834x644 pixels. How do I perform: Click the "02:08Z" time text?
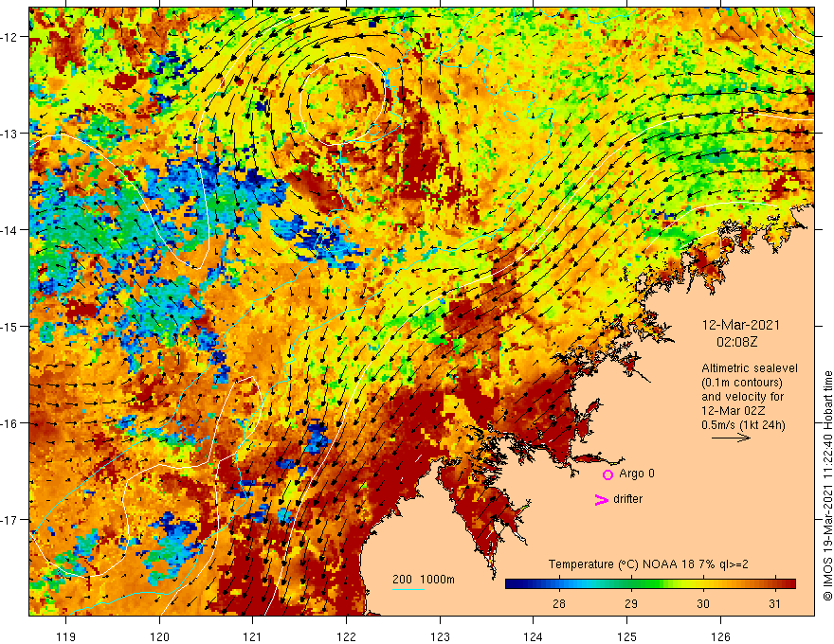coord(736,342)
